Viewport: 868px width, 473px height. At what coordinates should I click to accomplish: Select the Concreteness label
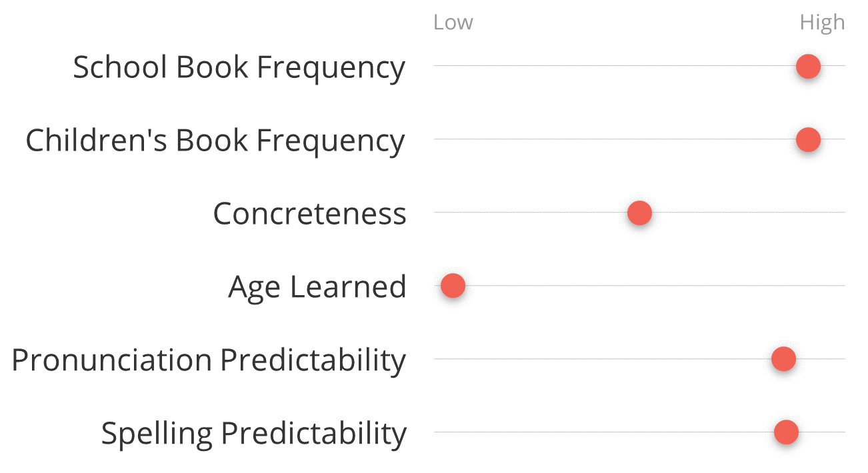tap(309, 214)
